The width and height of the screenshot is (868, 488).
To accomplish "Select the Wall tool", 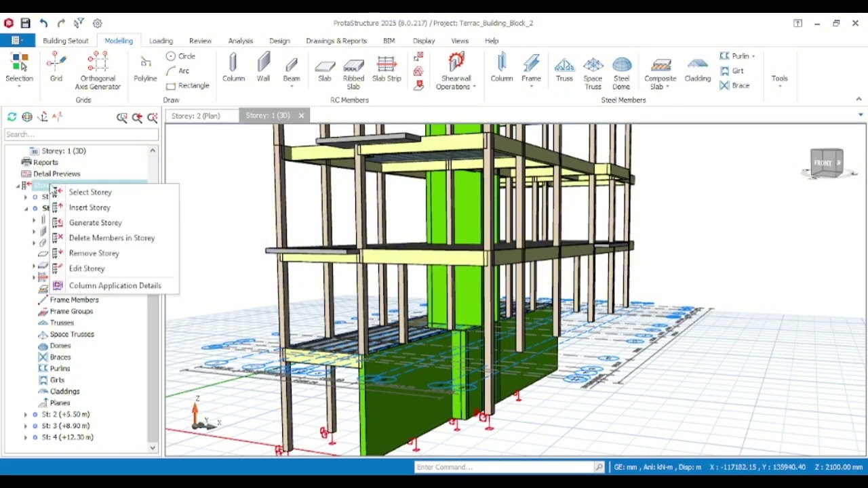I will click(x=263, y=68).
